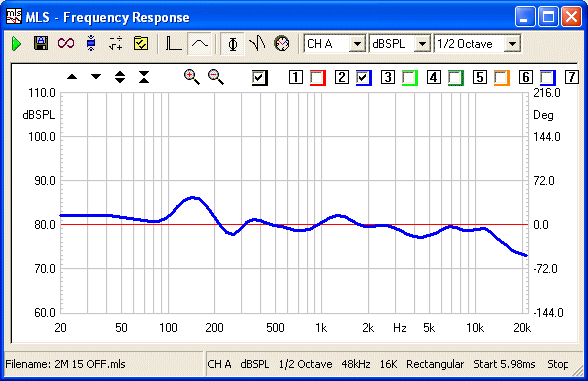Open the math operations icon
The height and width of the screenshot is (381, 588).
pos(116,44)
